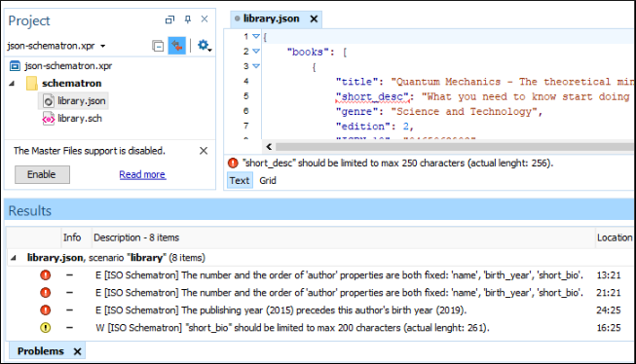The width and height of the screenshot is (636, 364).
Task: Click the 24:25 location cell
Action: (x=609, y=310)
